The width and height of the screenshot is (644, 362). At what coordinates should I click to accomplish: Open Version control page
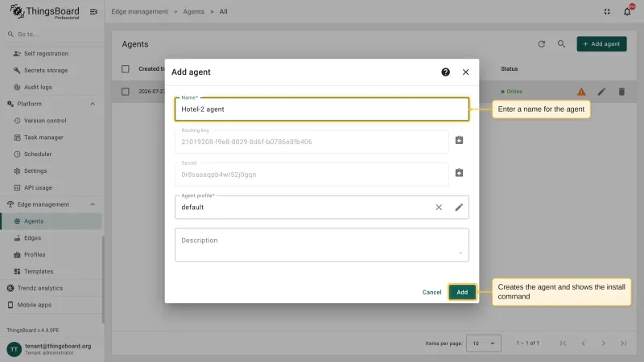click(45, 121)
